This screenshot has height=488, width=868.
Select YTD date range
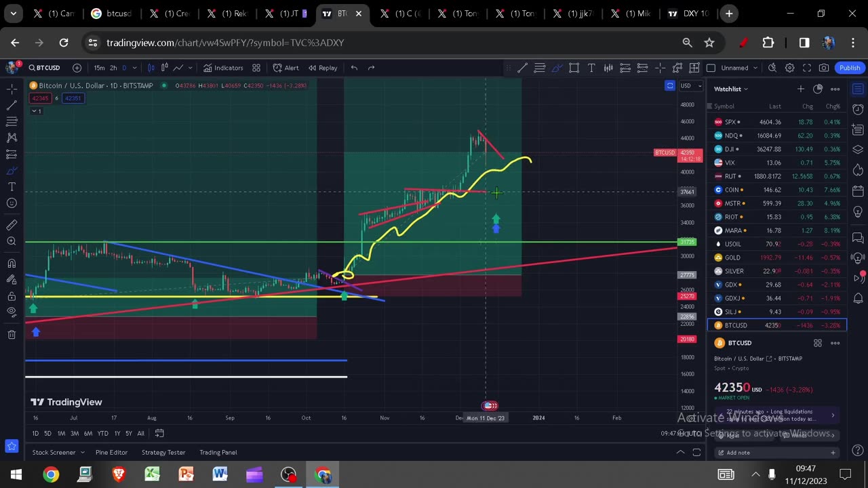pos(102,434)
